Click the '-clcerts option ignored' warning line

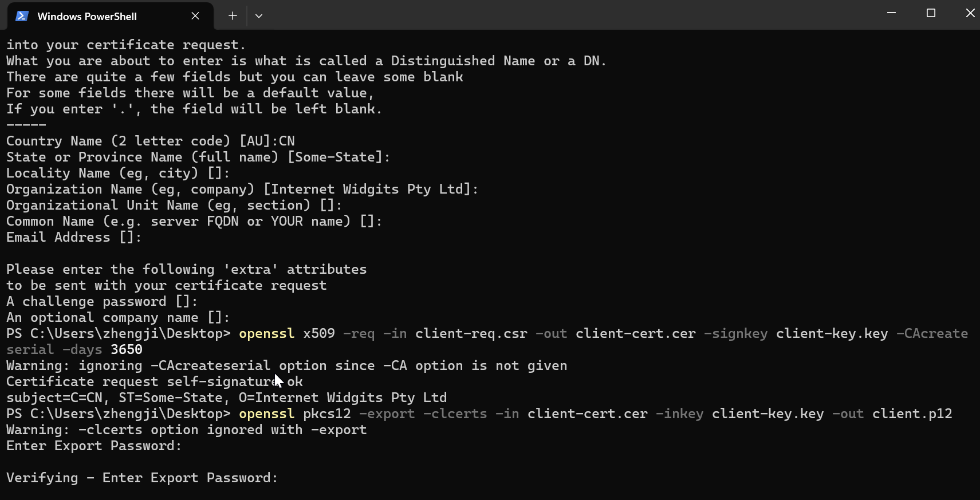coord(186,430)
